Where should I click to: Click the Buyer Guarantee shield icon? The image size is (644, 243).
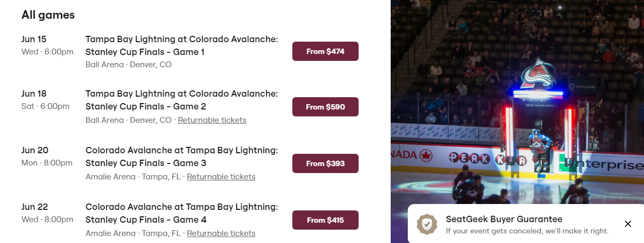tap(427, 224)
